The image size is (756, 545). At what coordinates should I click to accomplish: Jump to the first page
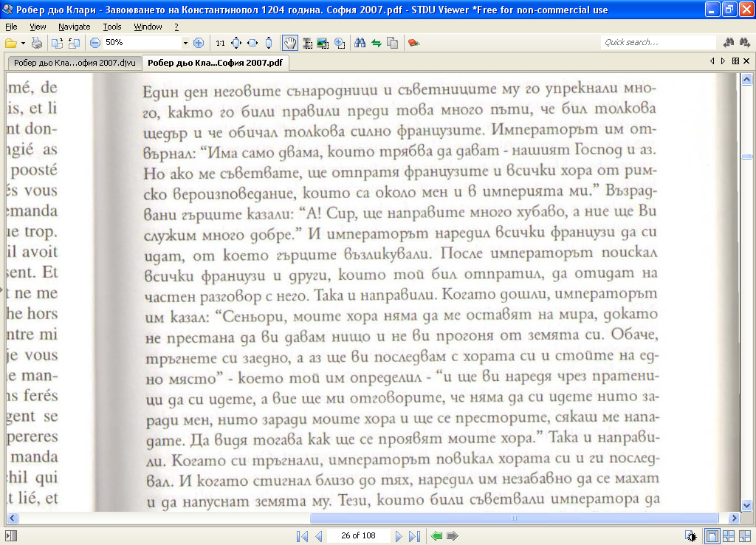(x=302, y=536)
